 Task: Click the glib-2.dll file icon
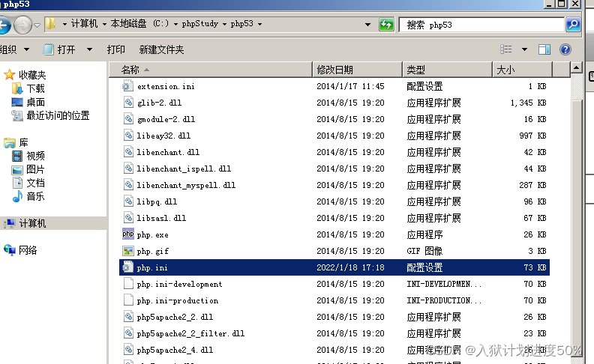tap(128, 103)
